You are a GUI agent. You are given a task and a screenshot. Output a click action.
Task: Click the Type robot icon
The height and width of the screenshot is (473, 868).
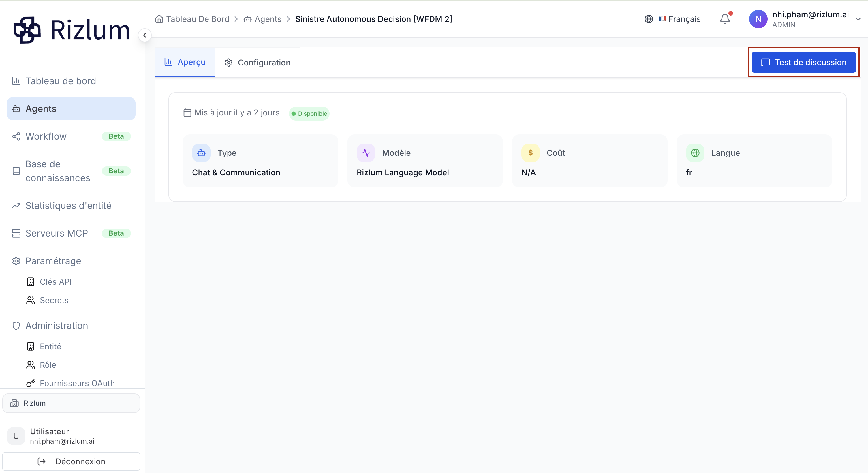(x=201, y=153)
